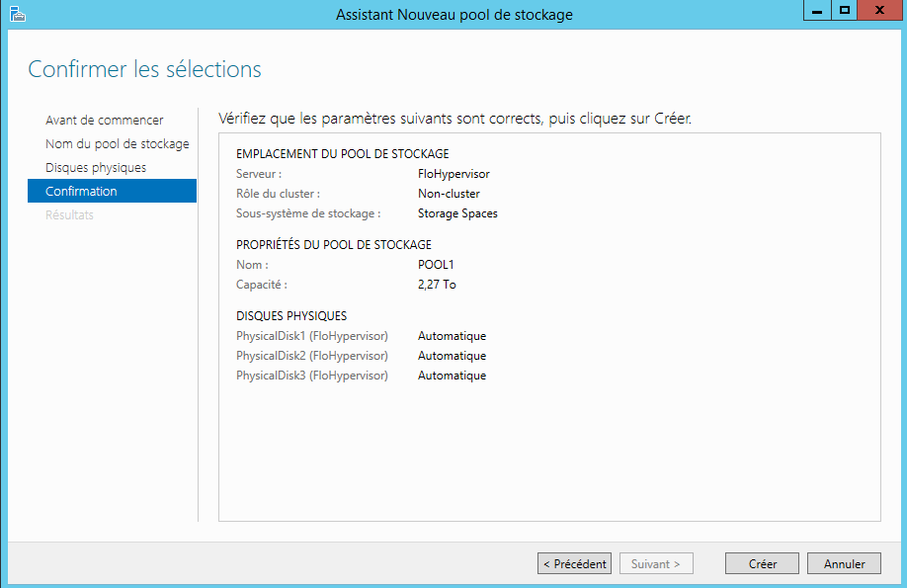Click the disabled Suivant button
This screenshot has width=907, height=588.
click(656, 564)
